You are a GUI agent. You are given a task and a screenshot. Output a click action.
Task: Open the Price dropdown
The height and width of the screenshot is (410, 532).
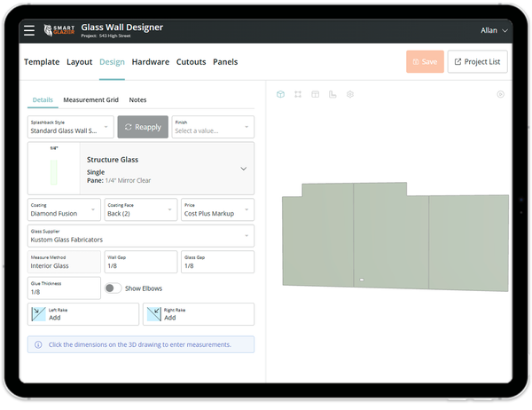click(218, 209)
